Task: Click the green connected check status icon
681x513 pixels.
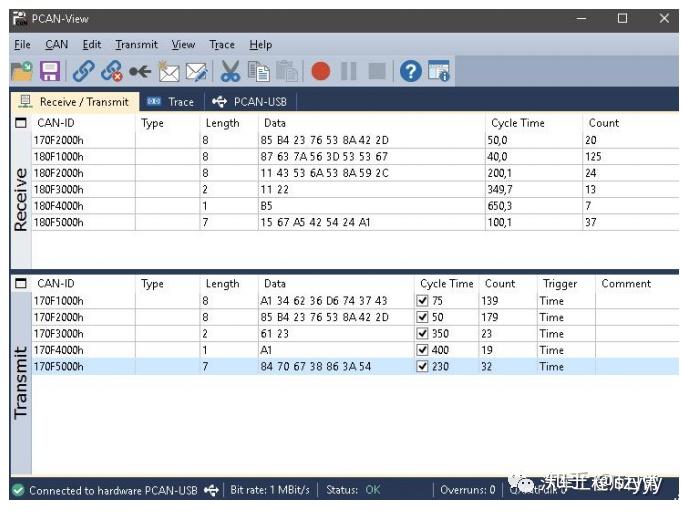Action: pyautogui.click(x=18, y=490)
